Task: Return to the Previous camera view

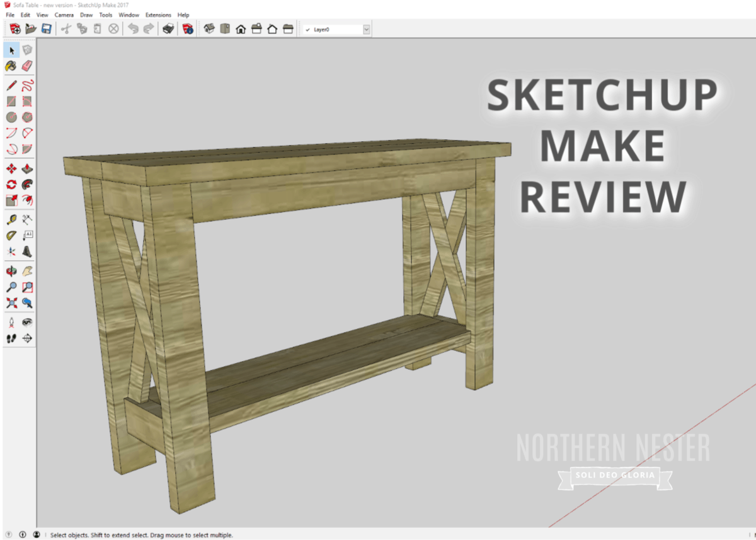Action: tap(27, 303)
